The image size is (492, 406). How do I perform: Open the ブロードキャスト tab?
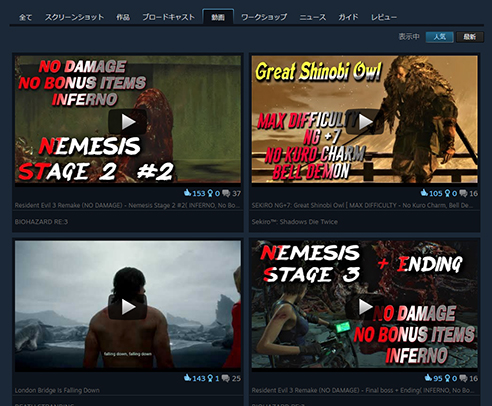click(x=169, y=17)
